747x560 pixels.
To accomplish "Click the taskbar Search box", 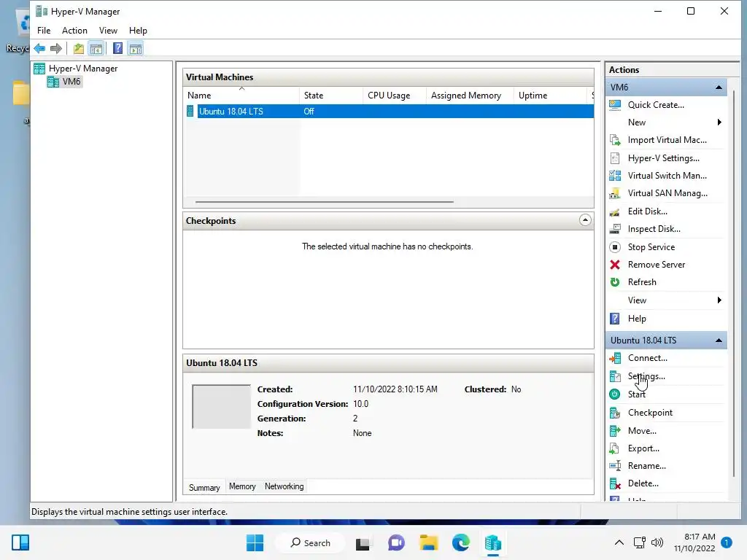I will tap(311, 542).
